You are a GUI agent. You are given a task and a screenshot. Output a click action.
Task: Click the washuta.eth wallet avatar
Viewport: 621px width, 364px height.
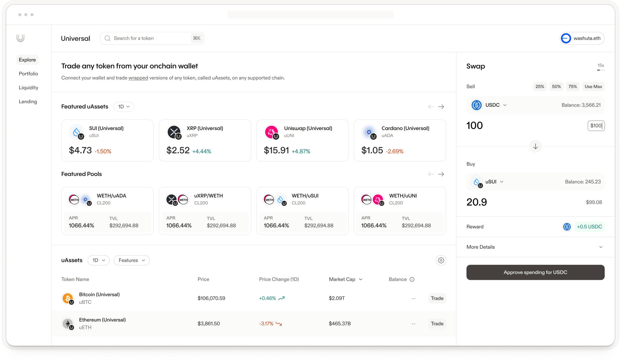pos(566,38)
